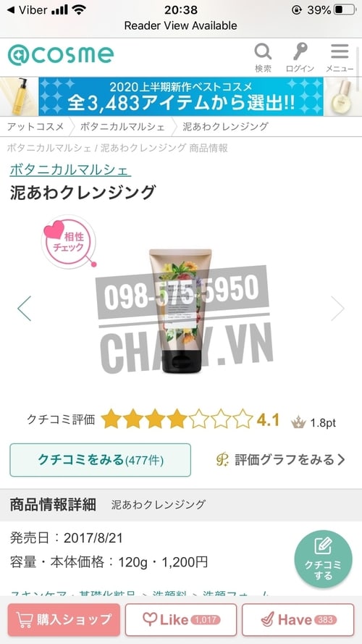Open the ボタニカルマルシェ brand link
362x644 pixels.
coord(70,170)
